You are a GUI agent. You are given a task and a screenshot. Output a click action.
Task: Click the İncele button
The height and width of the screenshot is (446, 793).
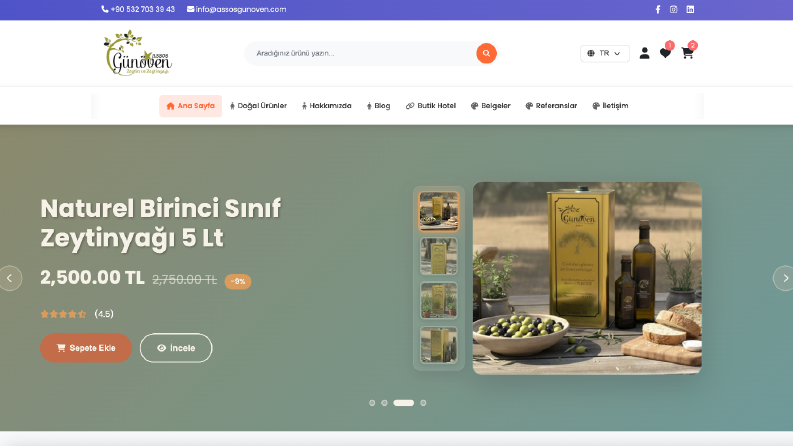coord(176,348)
